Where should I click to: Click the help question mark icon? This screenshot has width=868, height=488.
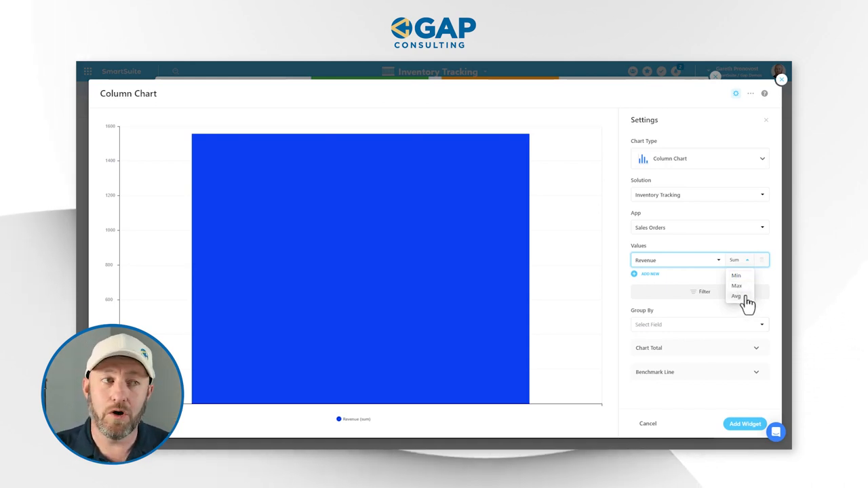tap(764, 94)
